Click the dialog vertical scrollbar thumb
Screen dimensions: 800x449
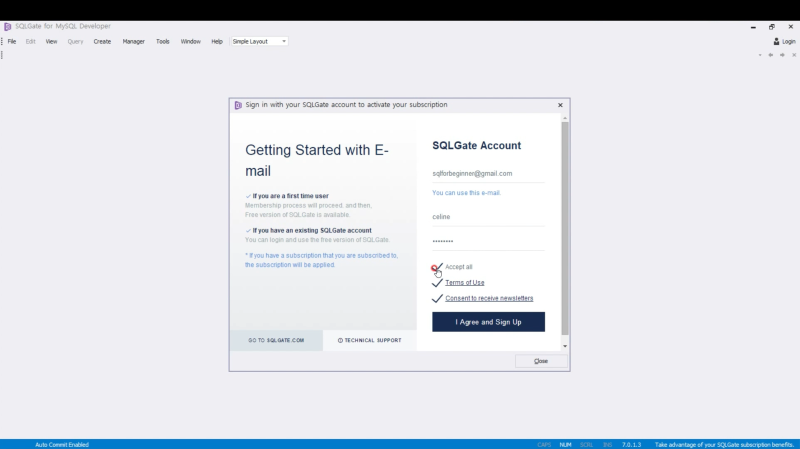click(565, 229)
